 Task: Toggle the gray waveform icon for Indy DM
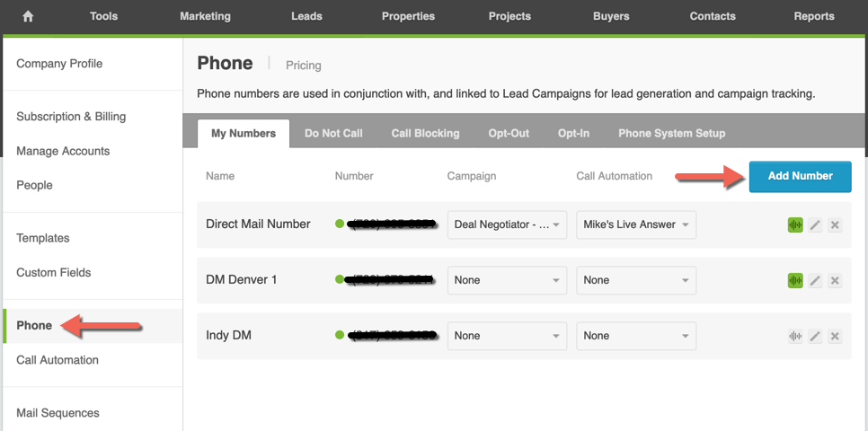tap(795, 336)
